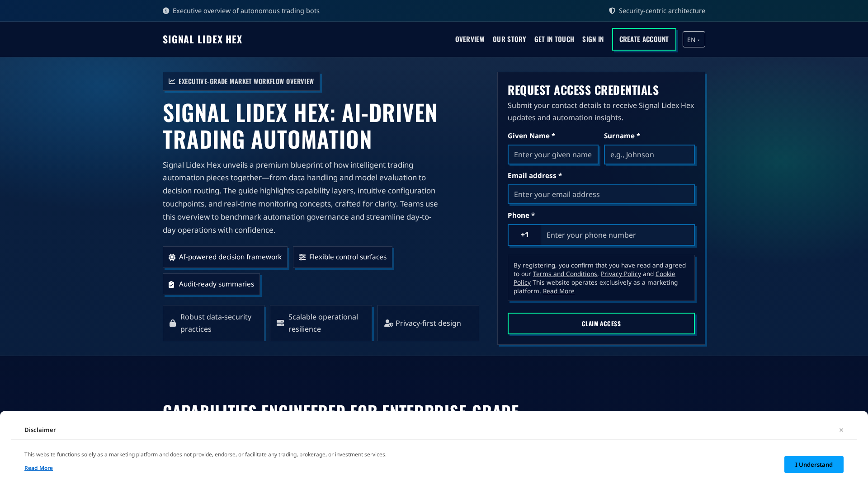Open the Our Story page
The image size is (868, 488).
coord(509,39)
